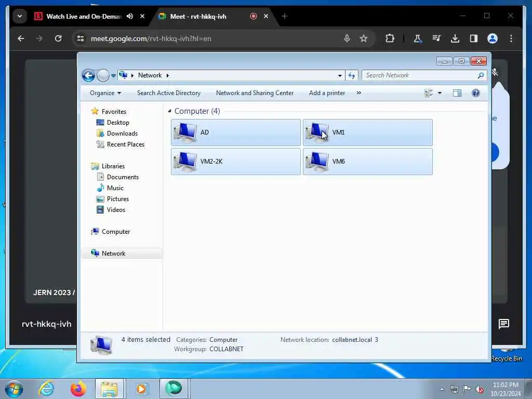Viewport: 532px width, 399px height.
Task: Open the recent pages dropdown arrow
Action: tap(113, 76)
